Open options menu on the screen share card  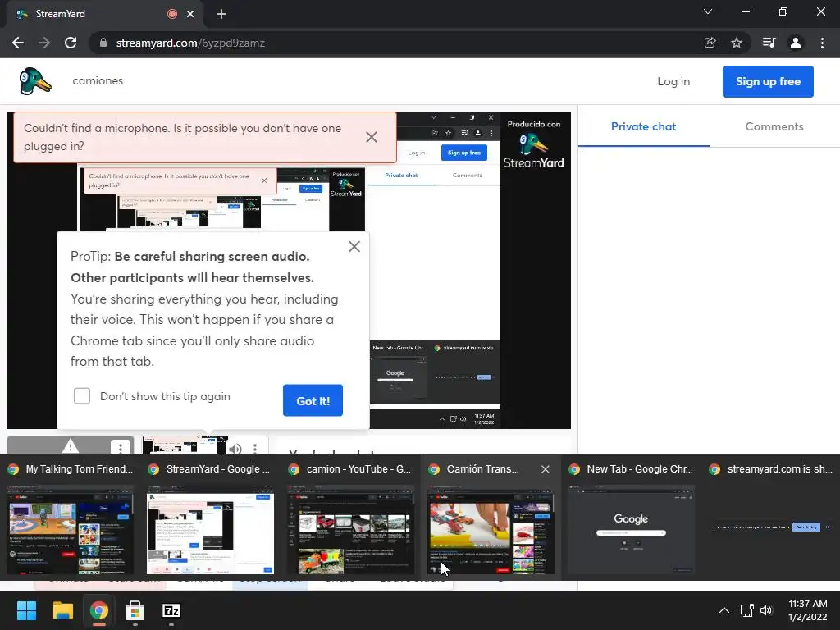pos(255,447)
